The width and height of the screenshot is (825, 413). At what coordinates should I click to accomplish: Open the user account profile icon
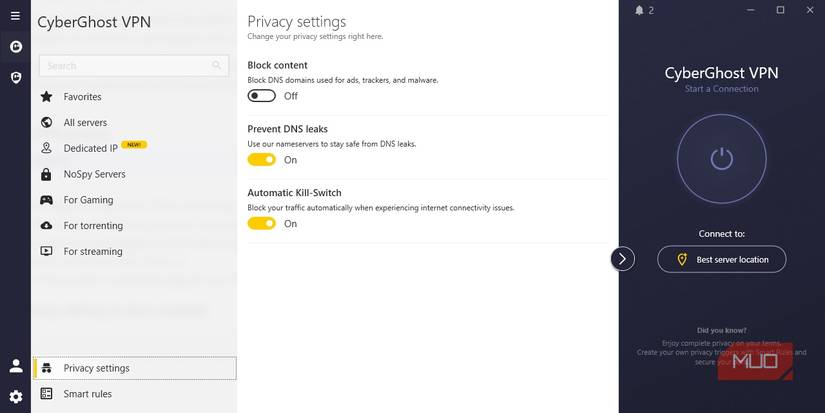point(15,366)
